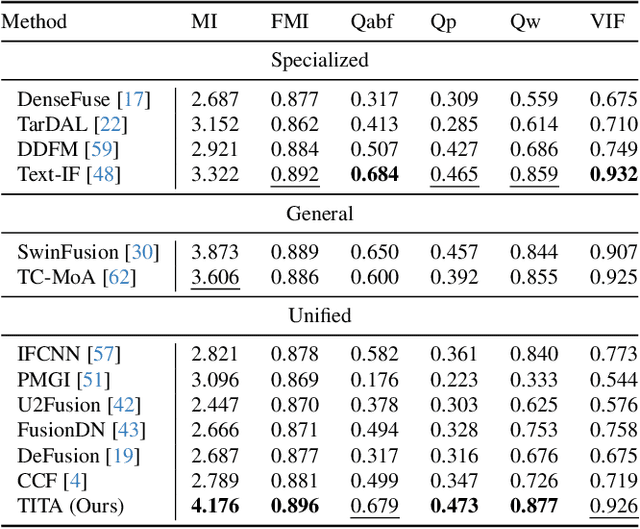Viewport: 640px width, 529px height.
Task: Select the Qabf column header
Action: [374, 21]
